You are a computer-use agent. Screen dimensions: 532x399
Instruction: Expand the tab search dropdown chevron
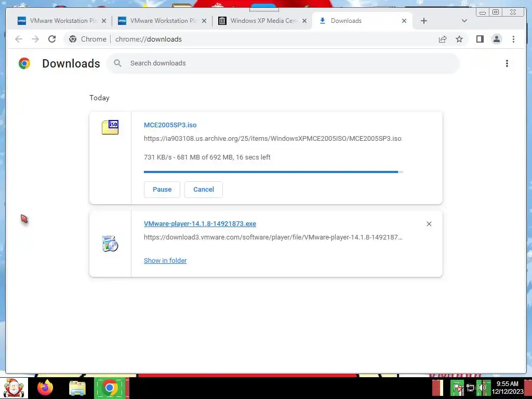coord(464,21)
